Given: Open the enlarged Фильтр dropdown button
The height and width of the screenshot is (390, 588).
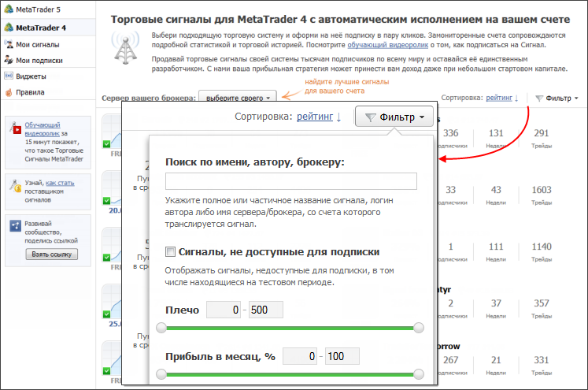Looking at the screenshot, I should (x=394, y=117).
